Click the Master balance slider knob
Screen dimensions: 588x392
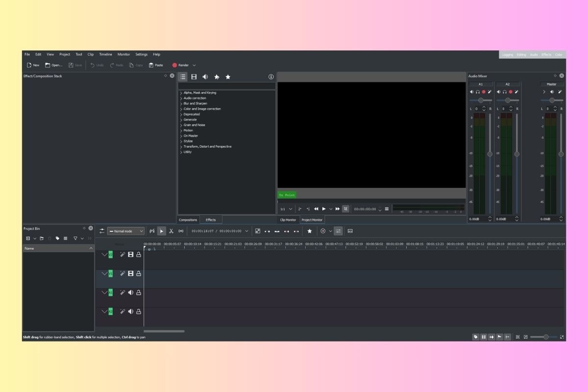(x=552, y=100)
